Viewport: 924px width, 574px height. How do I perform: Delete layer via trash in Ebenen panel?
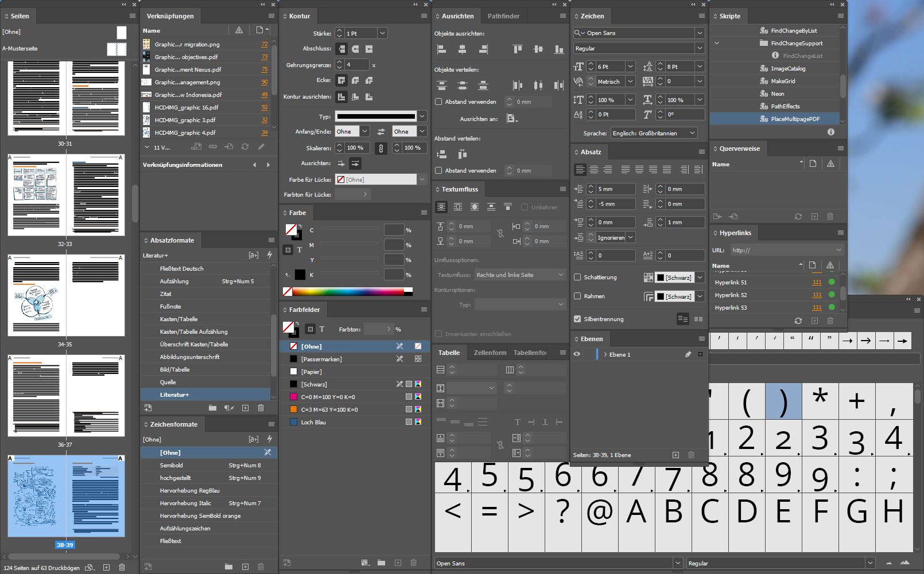[x=691, y=455]
